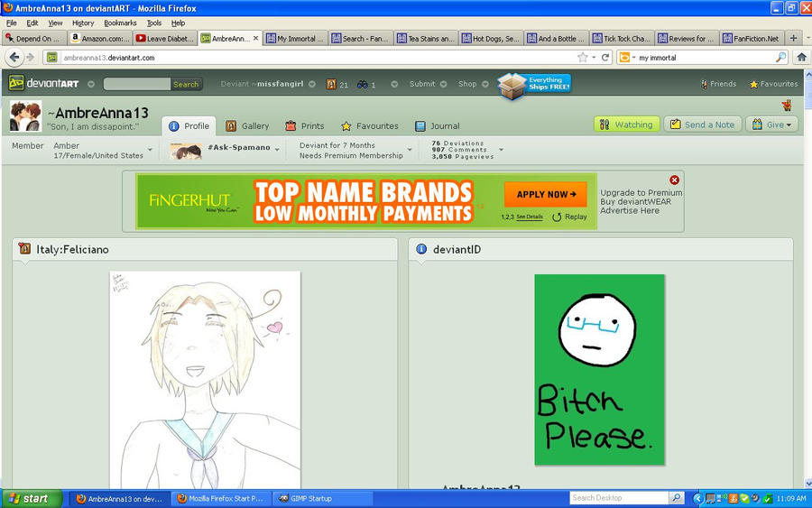This screenshot has height=508, width=812.
Task: Open the URL history dropdown arrow
Action: 594,58
